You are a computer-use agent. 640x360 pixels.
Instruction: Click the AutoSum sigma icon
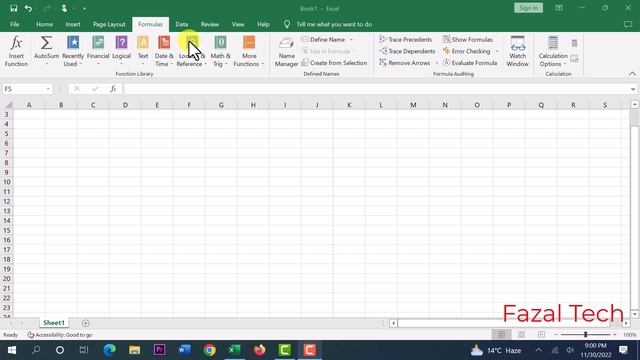(46, 43)
